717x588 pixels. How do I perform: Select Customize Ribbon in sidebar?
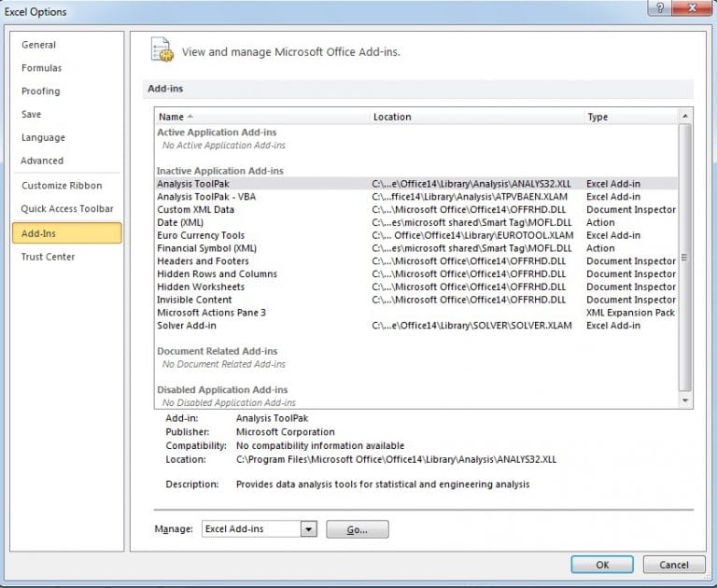62,186
